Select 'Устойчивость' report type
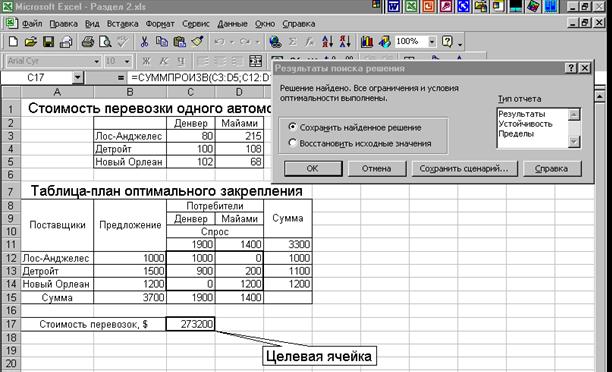The width and height of the screenshot is (612, 372). (x=525, y=124)
